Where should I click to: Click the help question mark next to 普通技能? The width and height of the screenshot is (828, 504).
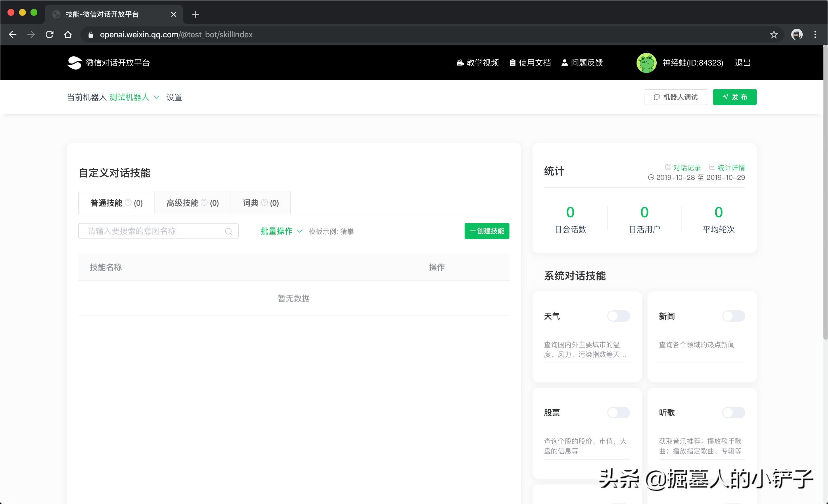click(x=128, y=202)
